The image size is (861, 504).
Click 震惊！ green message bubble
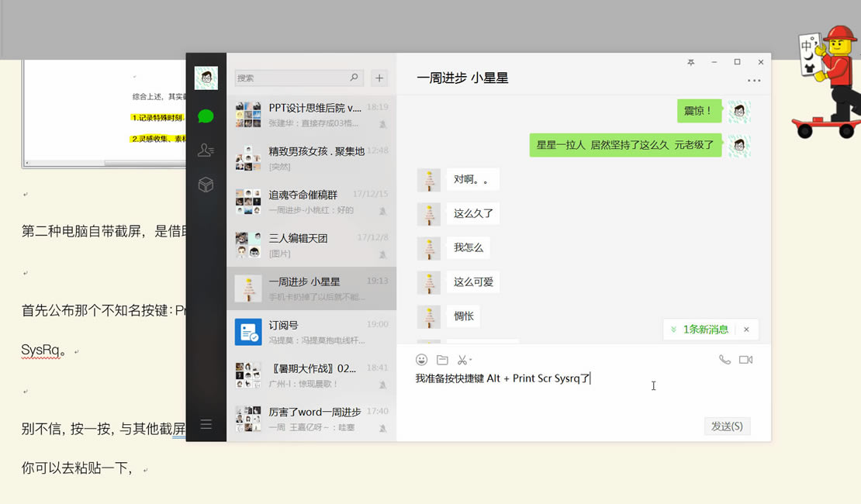pyautogui.click(x=699, y=111)
